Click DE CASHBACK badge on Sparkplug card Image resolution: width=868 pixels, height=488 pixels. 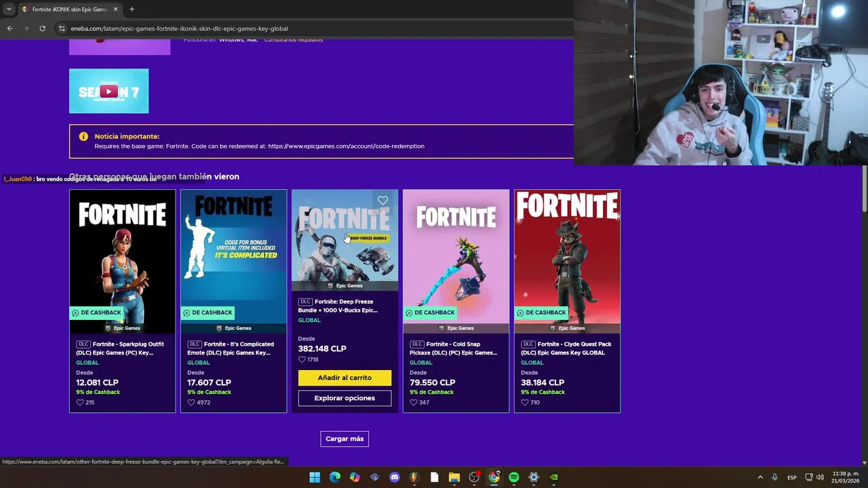click(96, 312)
